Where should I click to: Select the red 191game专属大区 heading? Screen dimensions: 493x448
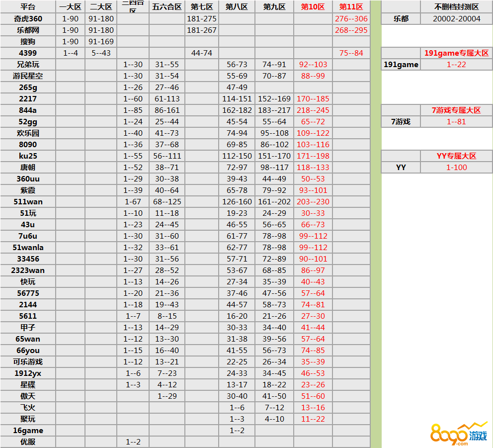click(x=456, y=53)
